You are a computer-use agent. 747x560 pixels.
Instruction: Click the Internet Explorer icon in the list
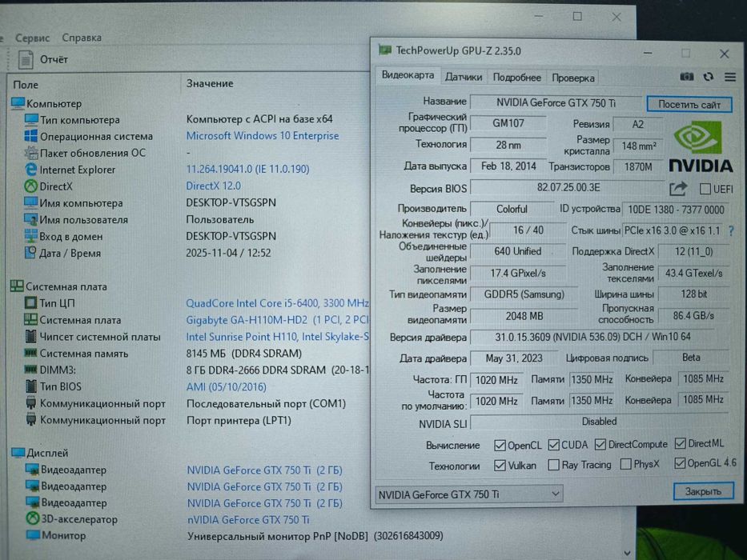31,170
